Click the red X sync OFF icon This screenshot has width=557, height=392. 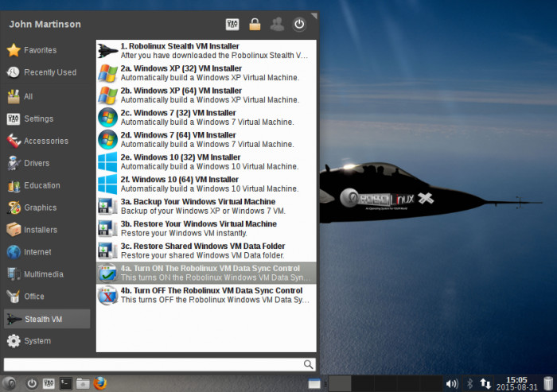point(107,295)
